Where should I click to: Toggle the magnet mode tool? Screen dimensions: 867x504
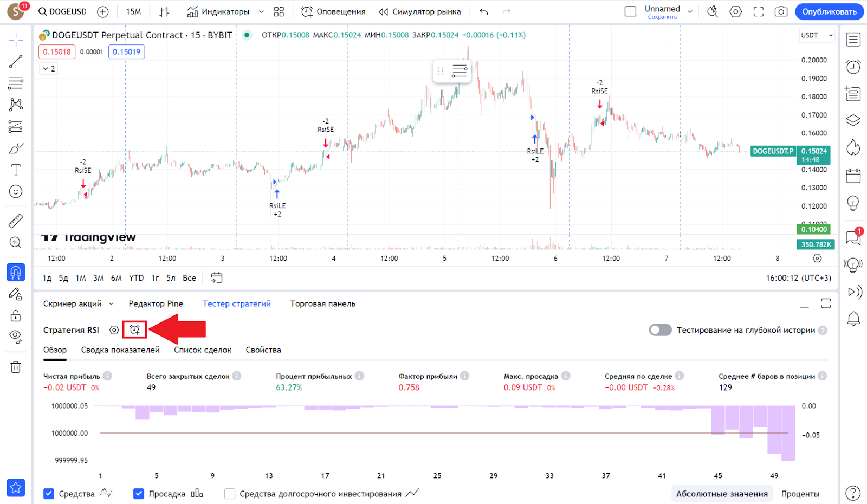tap(16, 272)
